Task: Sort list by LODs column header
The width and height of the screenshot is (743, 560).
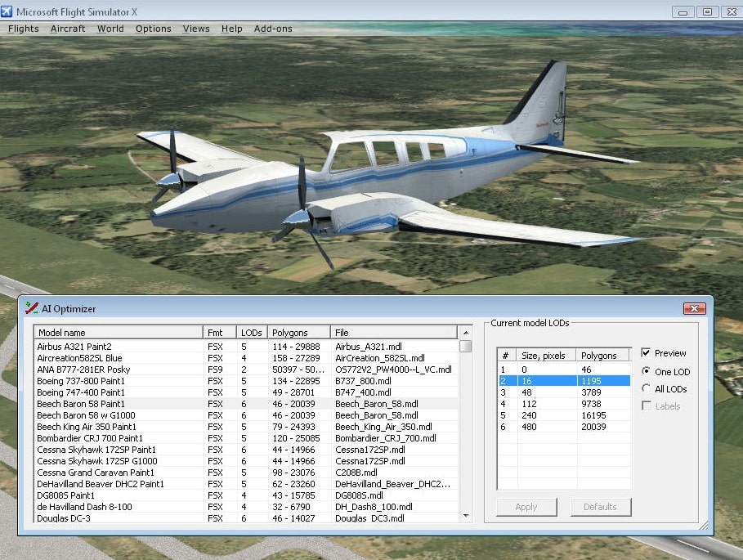Action: [252, 333]
